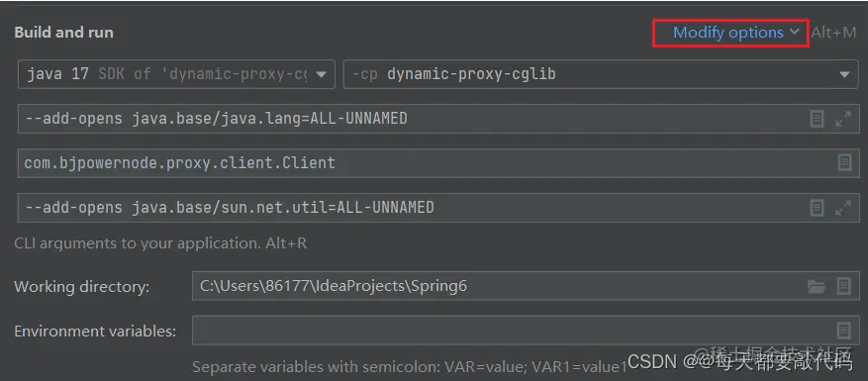
Task: Click the Working directory path field
Action: [526, 286]
